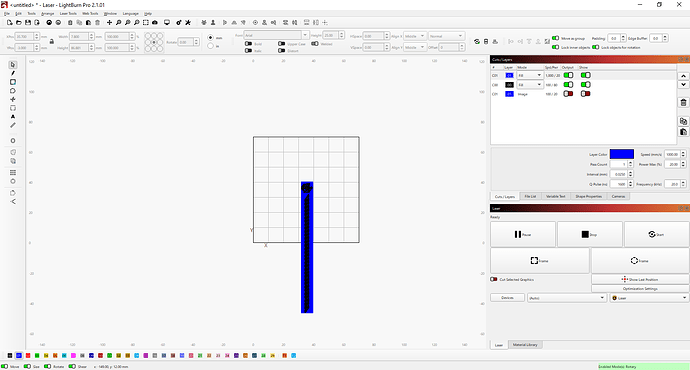Choose the Measure tool in left toolbar
The width and height of the screenshot is (690, 370).
[13, 125]
